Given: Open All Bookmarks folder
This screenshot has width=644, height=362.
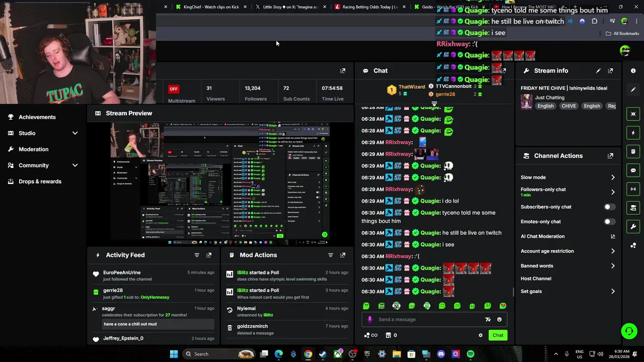Looking at the screenshot, I should 622,34.
